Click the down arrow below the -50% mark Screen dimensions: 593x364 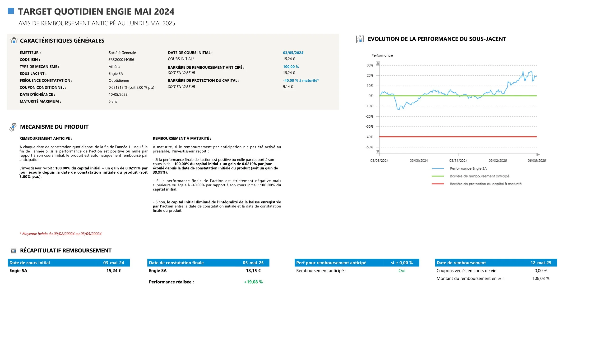tap(378, 151)
